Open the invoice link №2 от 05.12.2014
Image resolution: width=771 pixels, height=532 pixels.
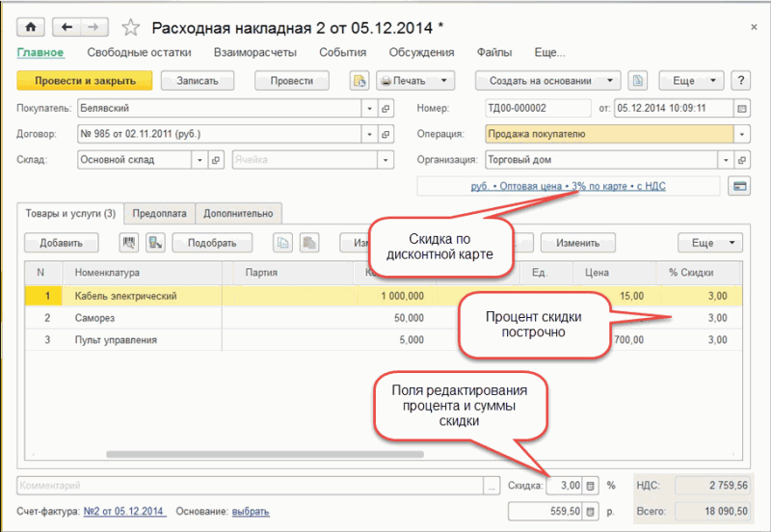[x=123, y=511]
